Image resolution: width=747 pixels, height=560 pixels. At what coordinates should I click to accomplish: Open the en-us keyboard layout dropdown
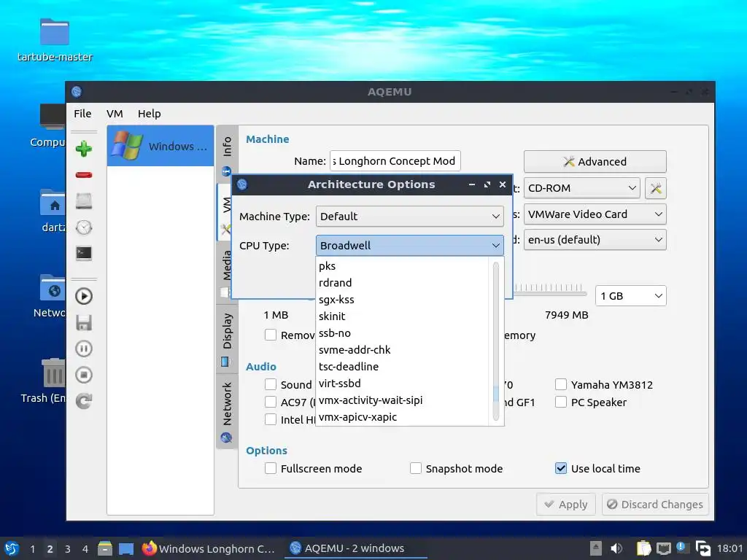595,239
